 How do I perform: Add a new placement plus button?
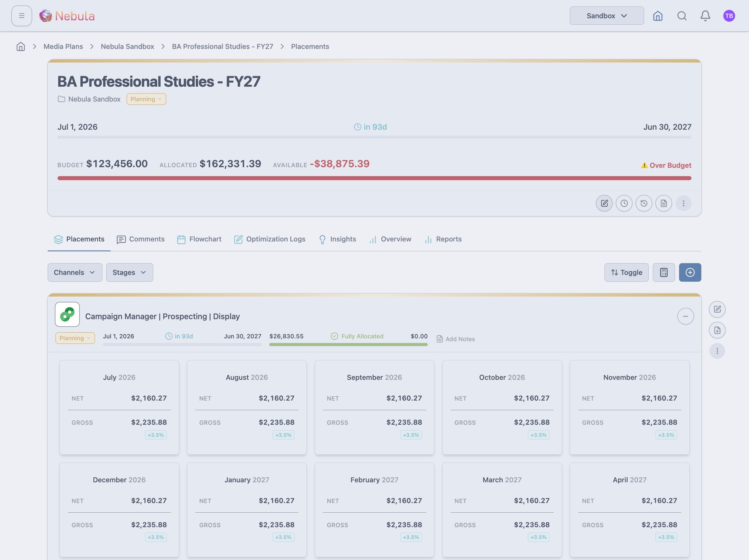(x=690, y=272)
